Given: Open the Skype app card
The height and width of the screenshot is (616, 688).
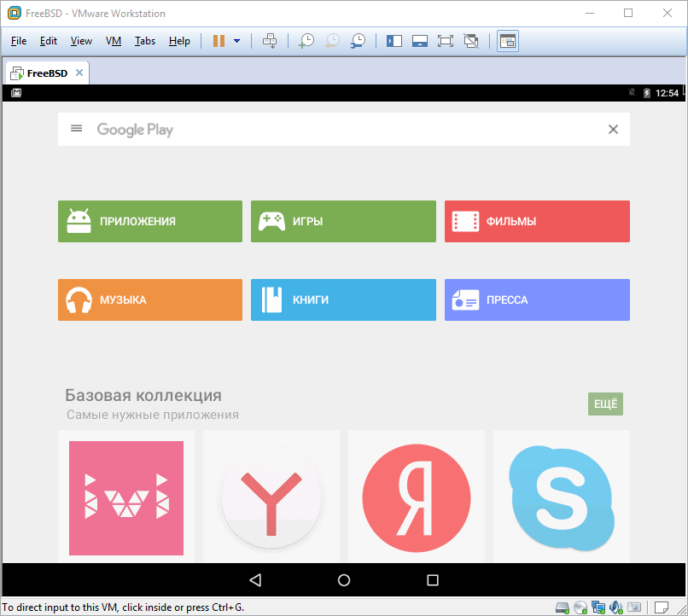Looking at the screenshot, I should [562, 497].
